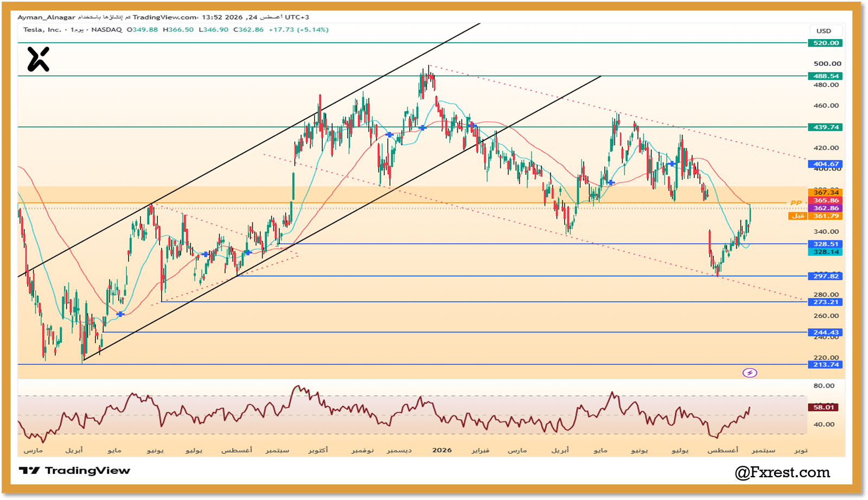Click the orange 367.34 price label
The image size is (868, 500).
826,192
